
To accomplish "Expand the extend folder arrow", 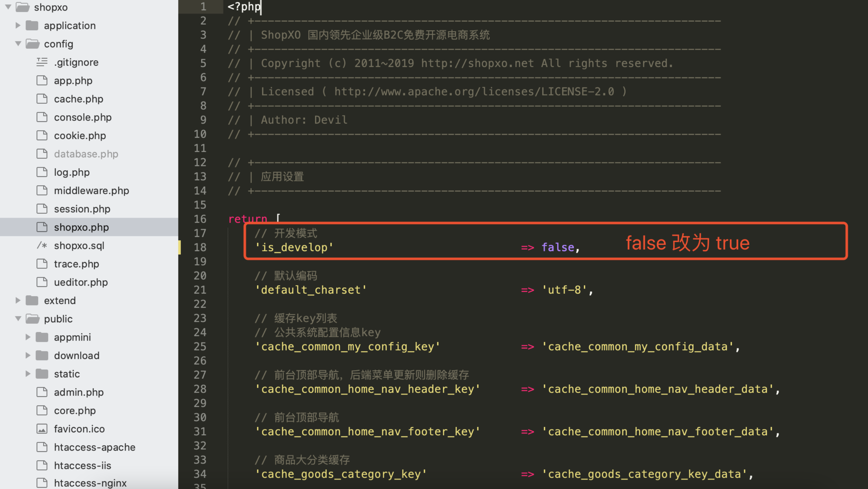I will [18, 300].
